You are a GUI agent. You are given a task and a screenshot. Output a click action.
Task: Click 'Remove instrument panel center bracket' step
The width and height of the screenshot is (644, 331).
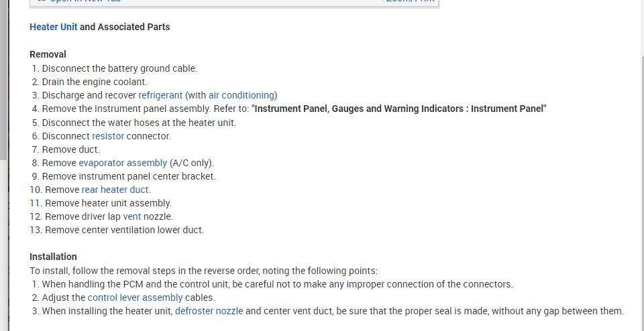(128, 176)
